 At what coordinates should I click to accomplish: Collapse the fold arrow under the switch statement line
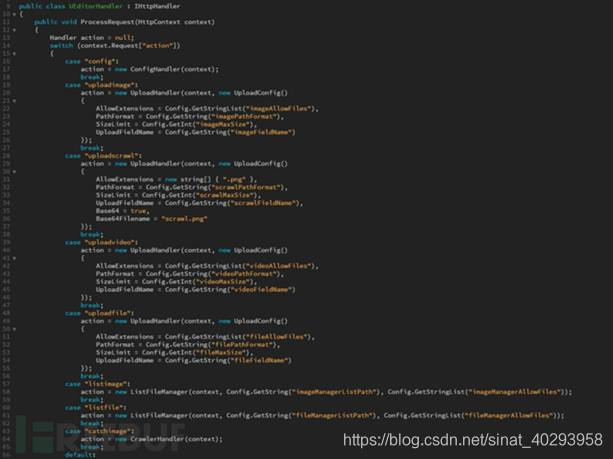pos(14,54)
